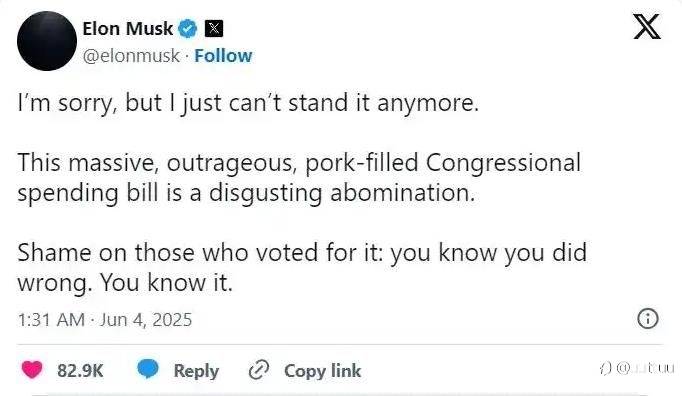Click the 82.9K likes count
The width and height of the screenshot is (682, 396).
(x=80, y=371)
